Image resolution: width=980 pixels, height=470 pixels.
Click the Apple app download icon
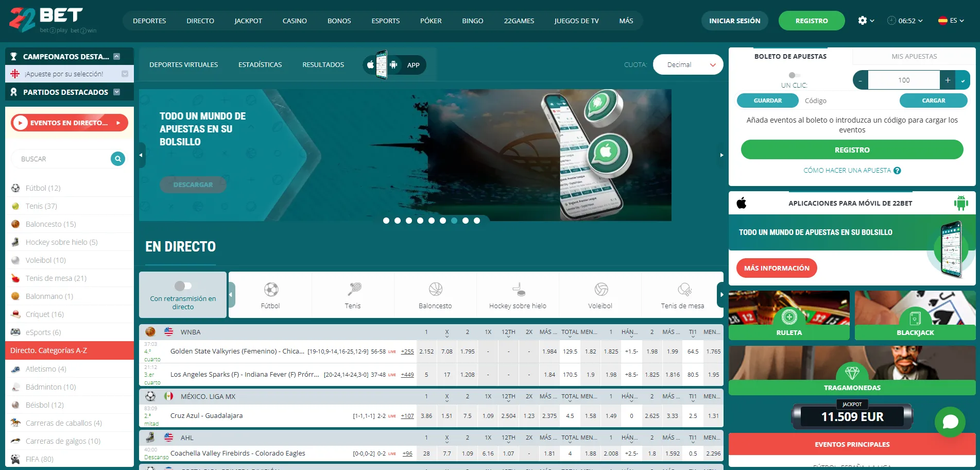[370, 65]
